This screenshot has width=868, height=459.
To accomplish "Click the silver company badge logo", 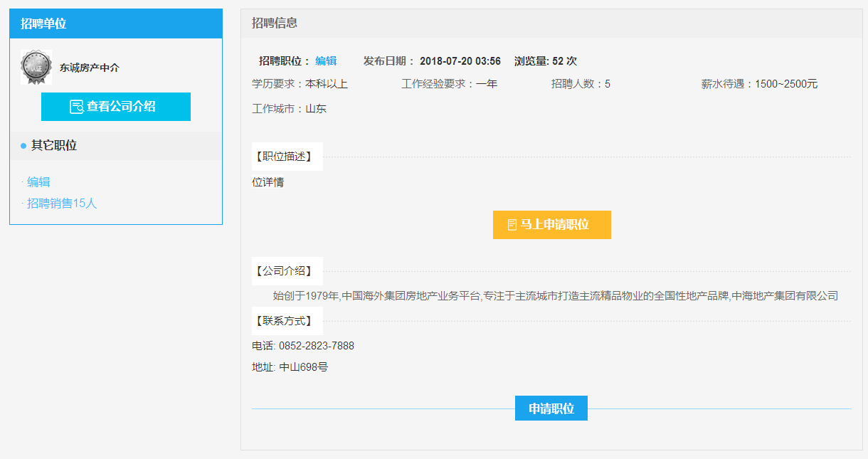I will (x=36, y=68).
